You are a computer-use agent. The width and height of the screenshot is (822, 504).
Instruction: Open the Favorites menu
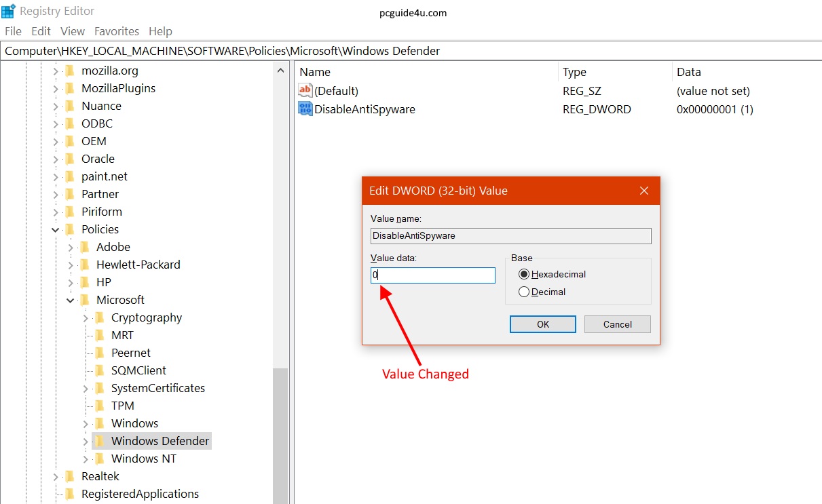pos(117,31)
